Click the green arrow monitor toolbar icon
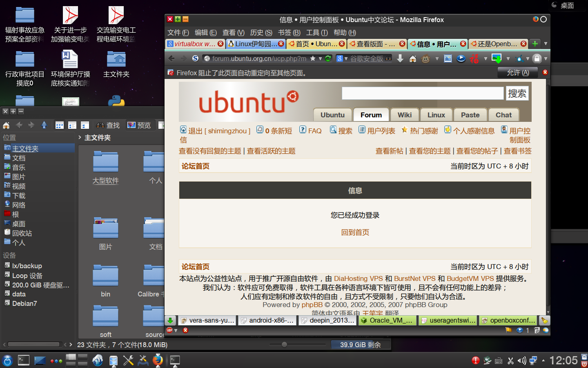 (497, 58)
